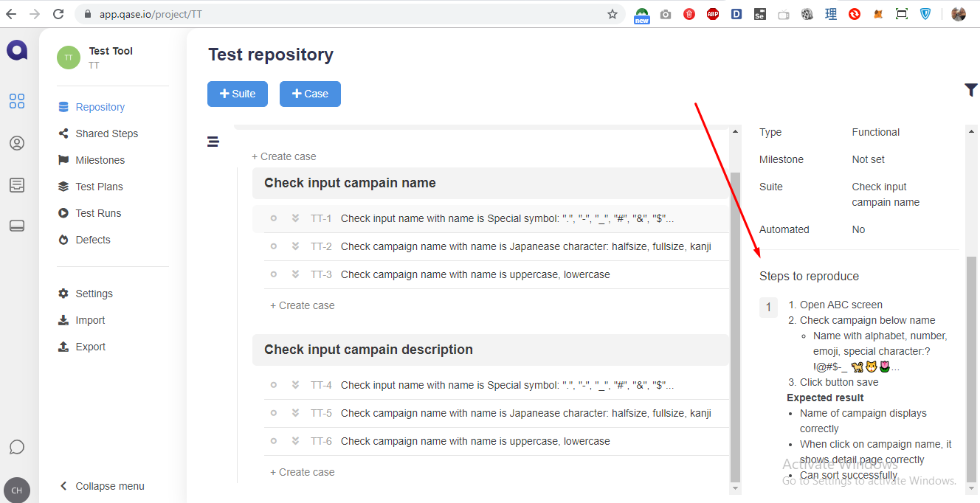
Task: Open the chat bubble icon in left rail
Action: [x=17, y=447]
